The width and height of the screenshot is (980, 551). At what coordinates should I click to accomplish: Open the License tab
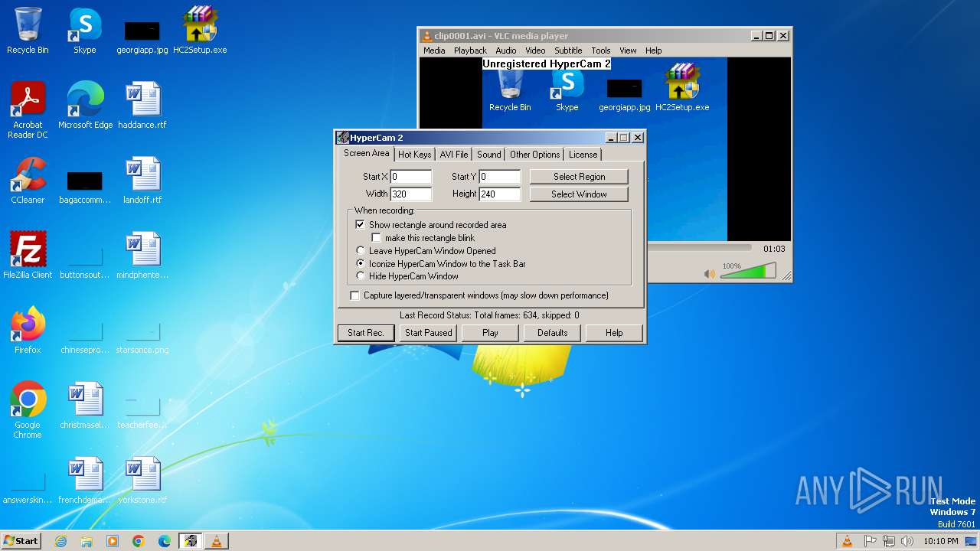click(583, 155)
